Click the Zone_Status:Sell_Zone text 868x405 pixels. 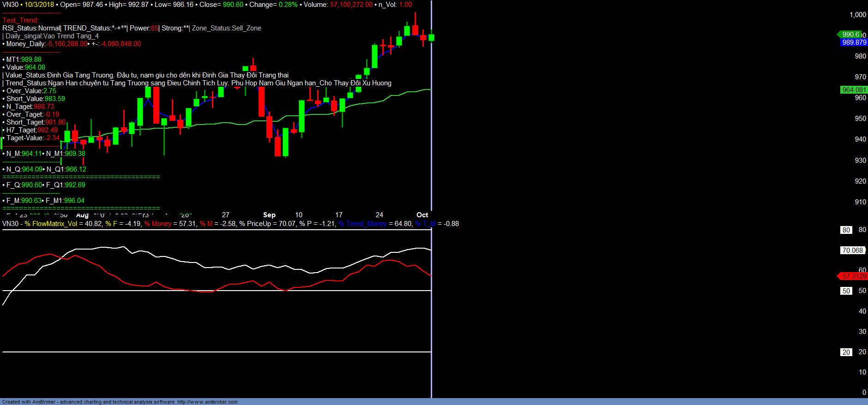pyautogui.click(x=226, y=28)
